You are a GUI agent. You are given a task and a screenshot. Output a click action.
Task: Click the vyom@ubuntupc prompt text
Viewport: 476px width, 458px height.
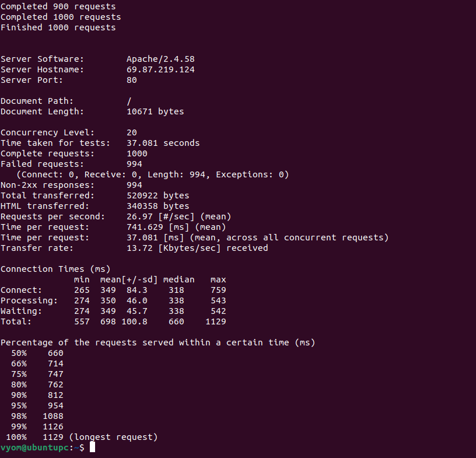(x=35, y=447)
